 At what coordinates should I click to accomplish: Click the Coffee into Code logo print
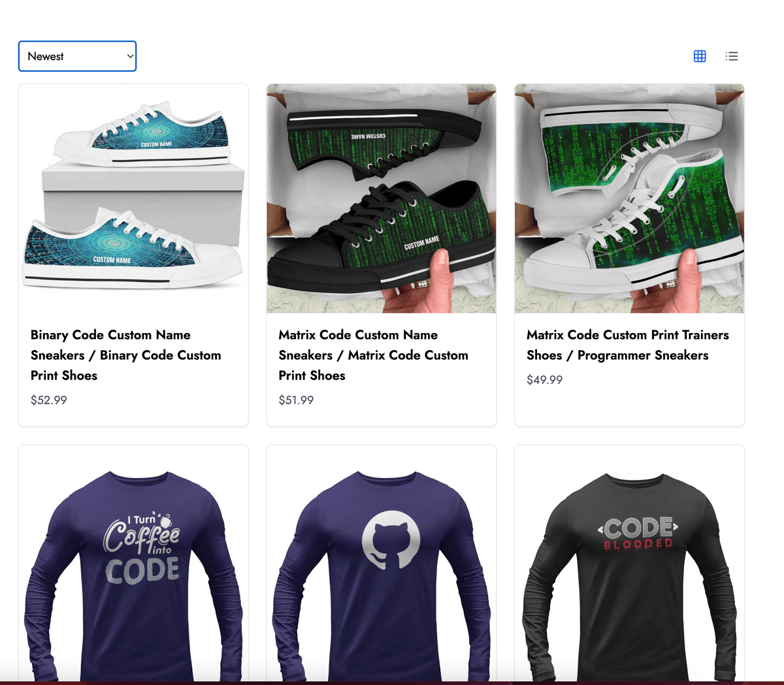coord(142,548)
